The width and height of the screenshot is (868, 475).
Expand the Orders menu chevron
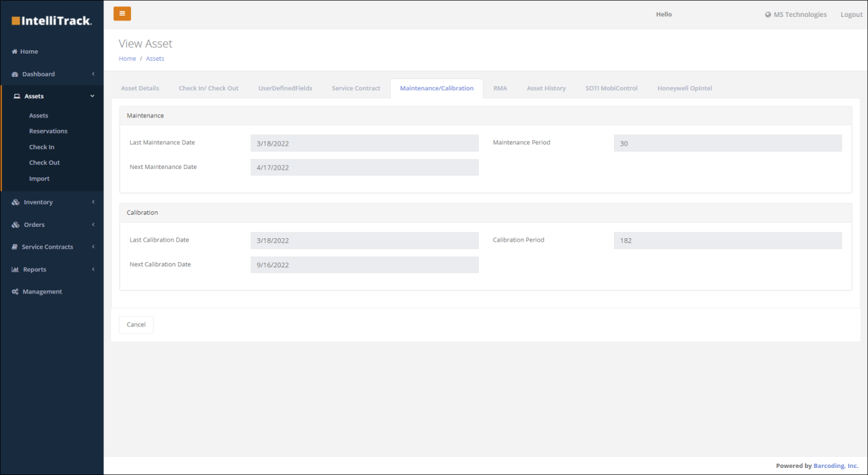(93, 225)
